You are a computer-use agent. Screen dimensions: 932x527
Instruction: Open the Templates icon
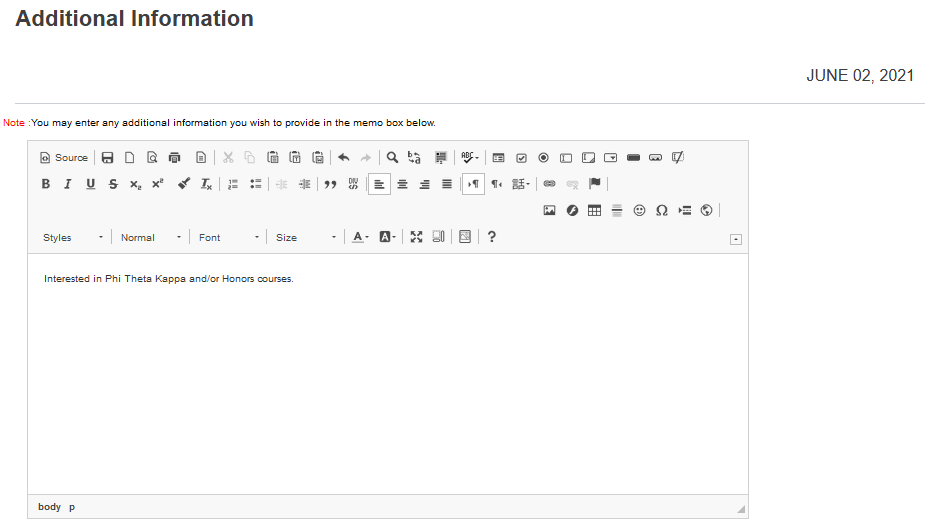tap(201, 157)
